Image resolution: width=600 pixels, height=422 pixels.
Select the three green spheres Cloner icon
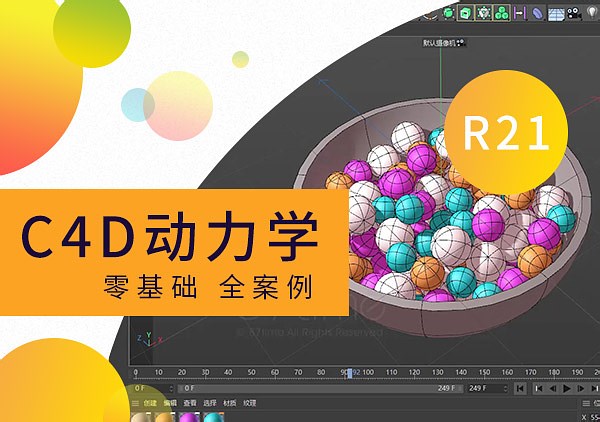(501, 13)
